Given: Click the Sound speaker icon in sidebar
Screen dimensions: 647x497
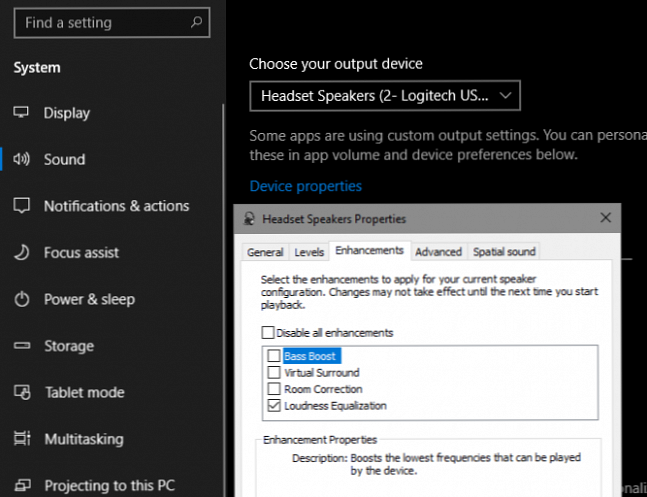Looking at the screenshot, I should (21, 159).
